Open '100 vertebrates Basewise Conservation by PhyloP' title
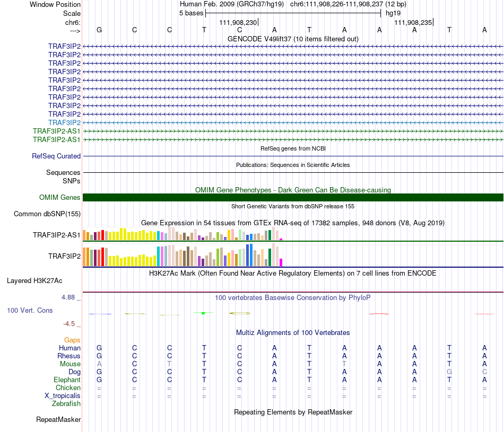The height and width of the screenshot is (432, 504). [x=293, y=298]
